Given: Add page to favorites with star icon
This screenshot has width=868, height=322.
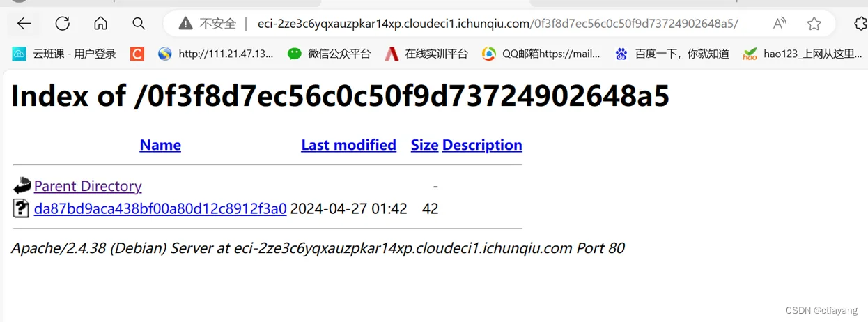Looking at the screenshot, I should [814, 24].
